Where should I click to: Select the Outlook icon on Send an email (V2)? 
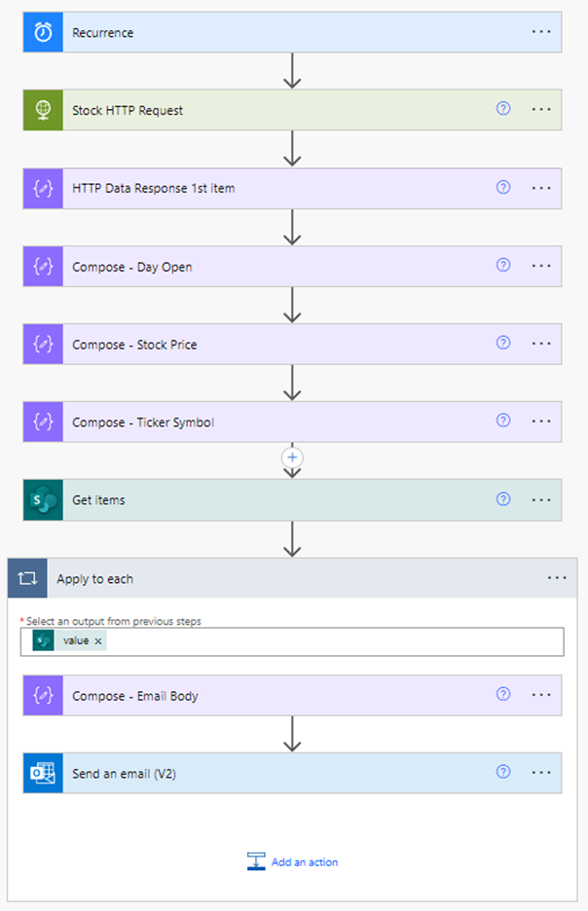41,772
